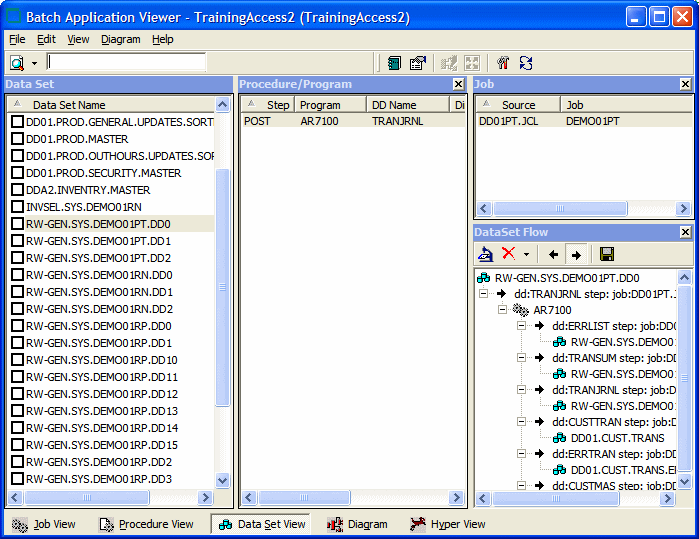Enable the RW-GEN.SYS.DEMO01RP.DD10 checkbox

click(17, 360)
